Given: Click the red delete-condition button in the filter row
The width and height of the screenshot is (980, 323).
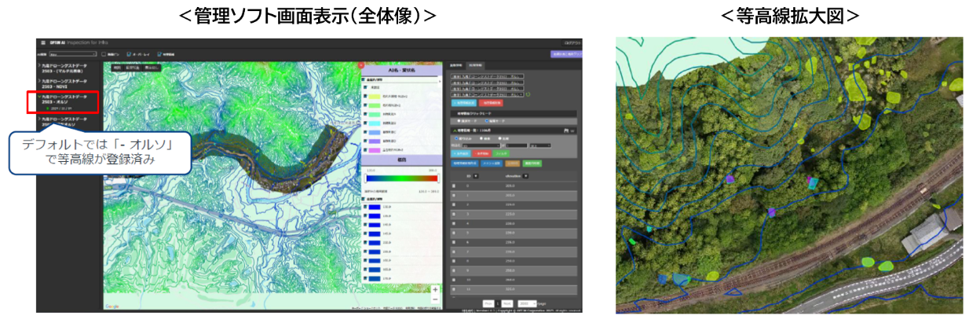Looking at the screenshot, I should click(482, 153).
